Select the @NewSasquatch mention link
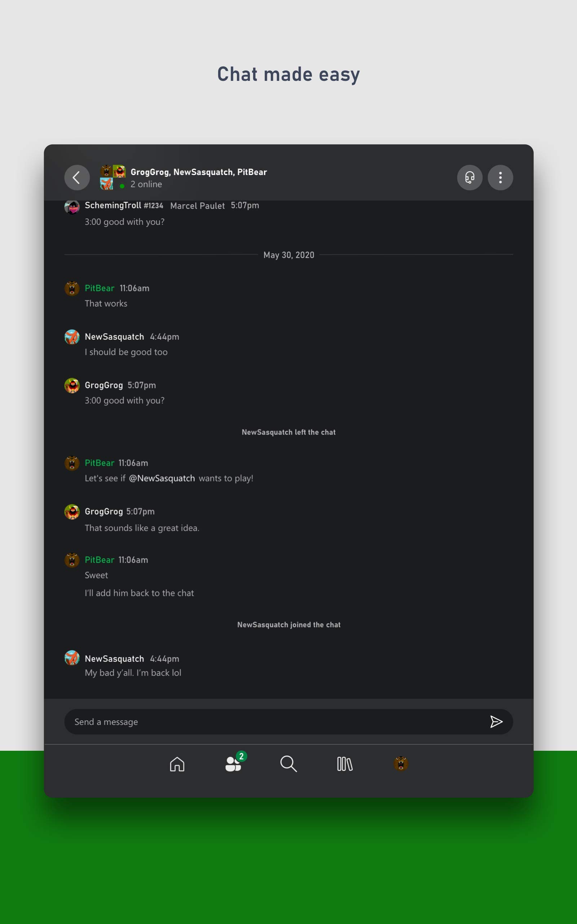 coord(162,478)
